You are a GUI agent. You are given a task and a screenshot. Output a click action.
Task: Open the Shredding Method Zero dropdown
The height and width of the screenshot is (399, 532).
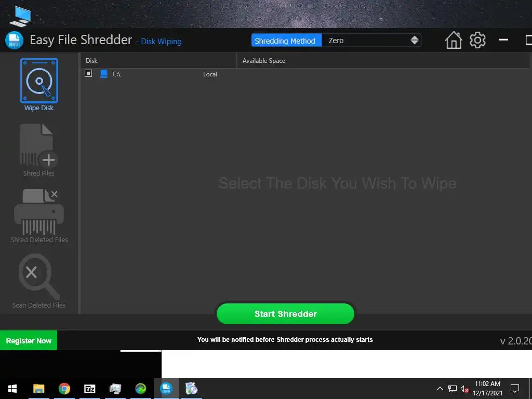[x=371, y=41]
